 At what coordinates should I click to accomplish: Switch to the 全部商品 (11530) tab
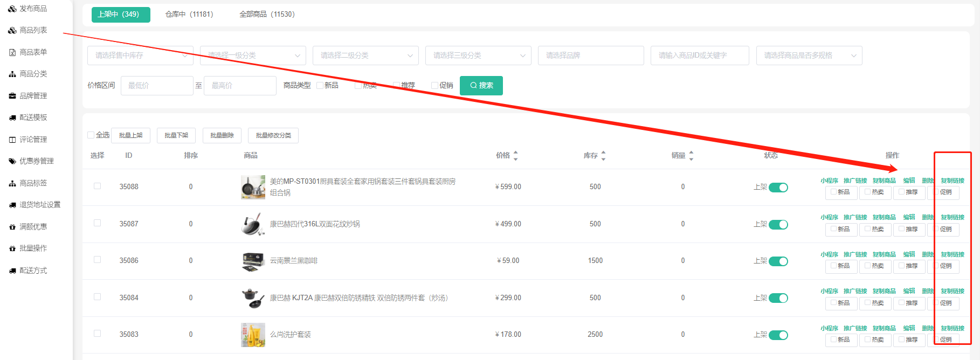tap(267, 15)
